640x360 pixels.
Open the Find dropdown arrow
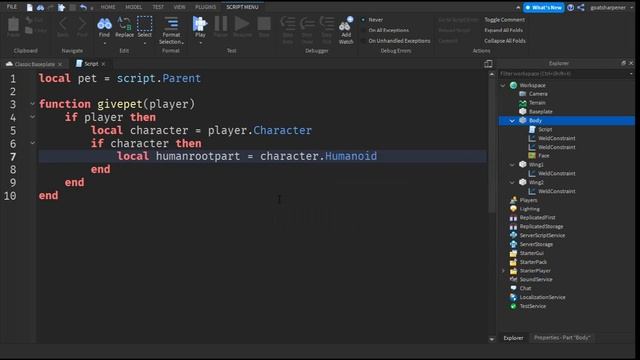(x=104, y=42)
